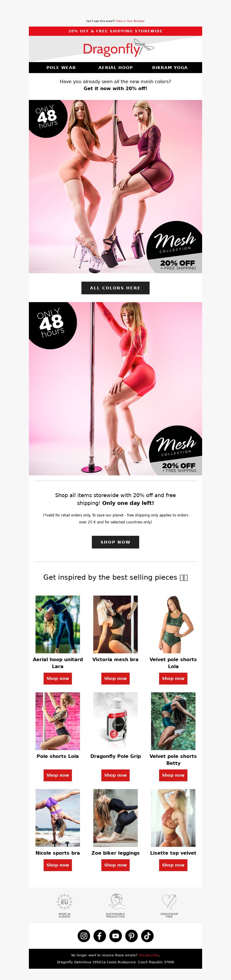Viewport: 231px width, 980px height.
Task: Open the Instagram social icon
Action: (x=84, y=936)
